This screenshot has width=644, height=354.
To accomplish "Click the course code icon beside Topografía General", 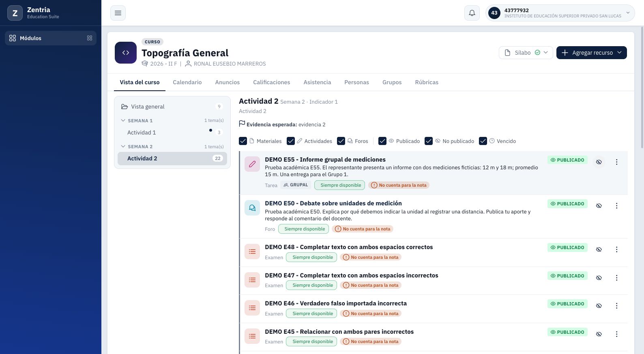I will [126, 53].
